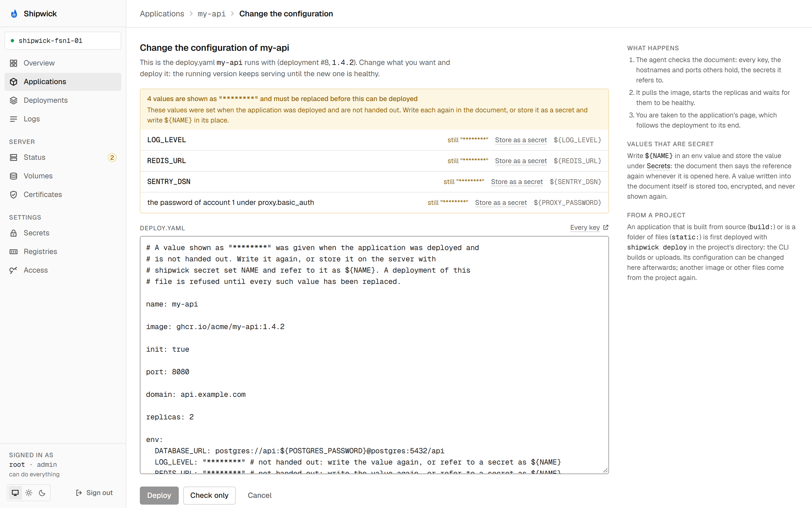This screenshot has width=812, height=508.
Task: Store proxy password as a secret
Action: (x=501, y=203)
